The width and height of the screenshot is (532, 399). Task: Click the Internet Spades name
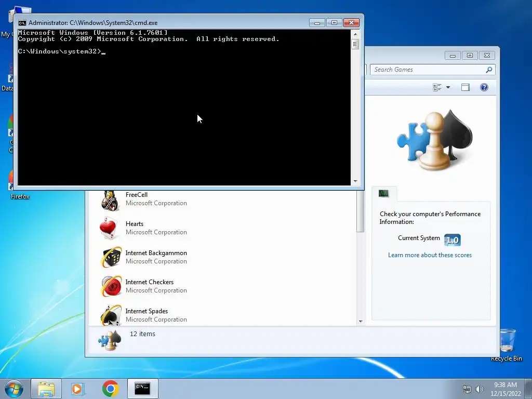147,312
